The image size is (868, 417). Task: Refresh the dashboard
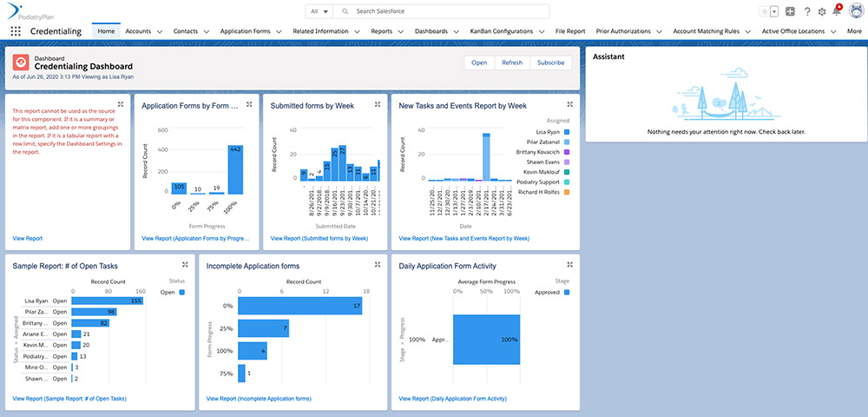[512, 63]
